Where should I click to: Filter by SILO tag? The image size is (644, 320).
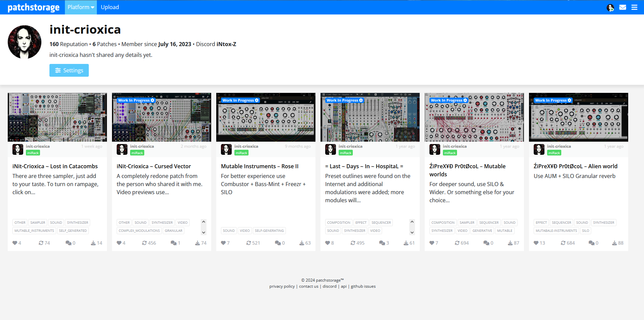pyautogui.click(x=585, y=231)
